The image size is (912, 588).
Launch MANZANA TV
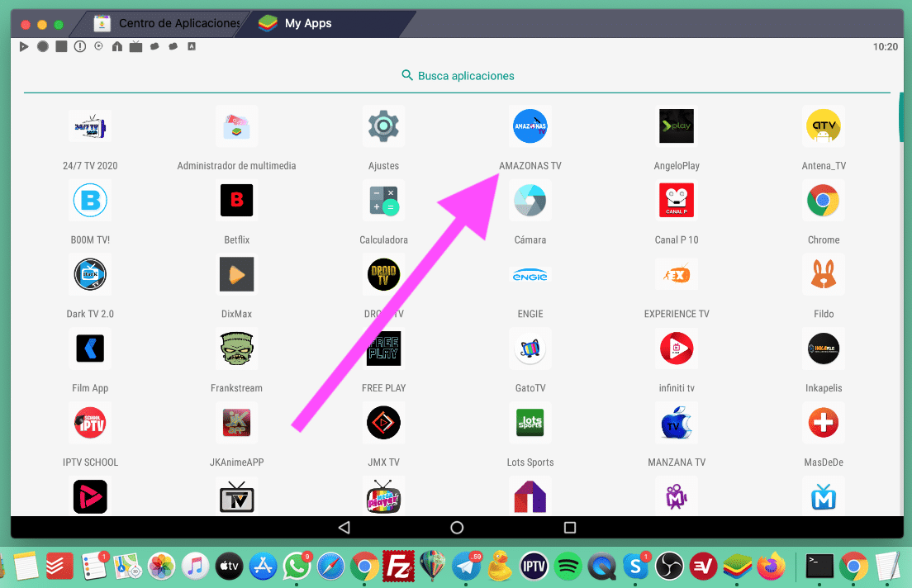(x=677, y=423)
